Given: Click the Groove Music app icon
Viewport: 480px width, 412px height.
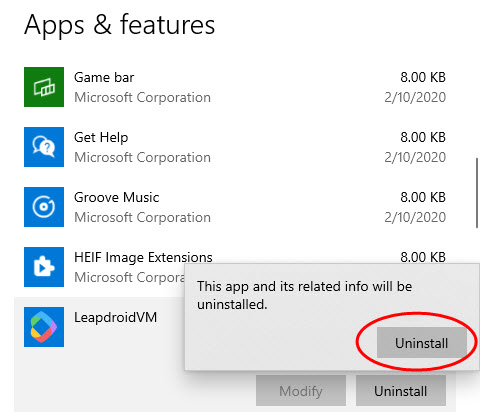Looking at the screenshot, I should point(44,207).
